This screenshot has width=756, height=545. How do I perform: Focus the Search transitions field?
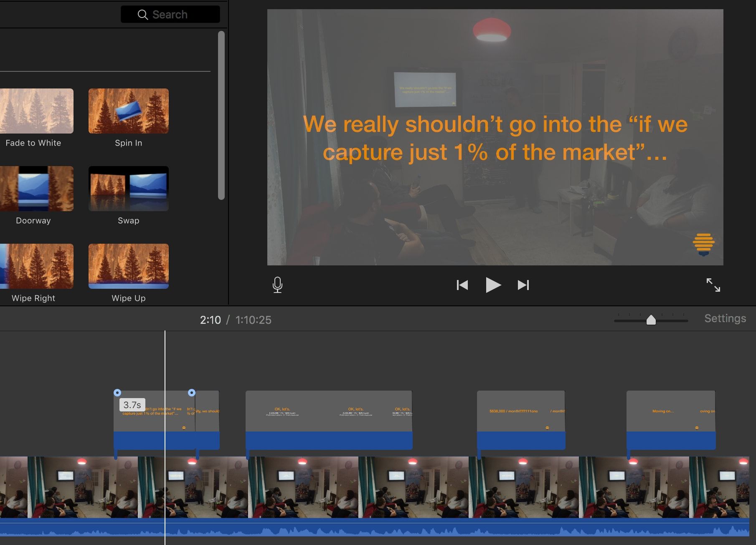[x=170, y=14]
